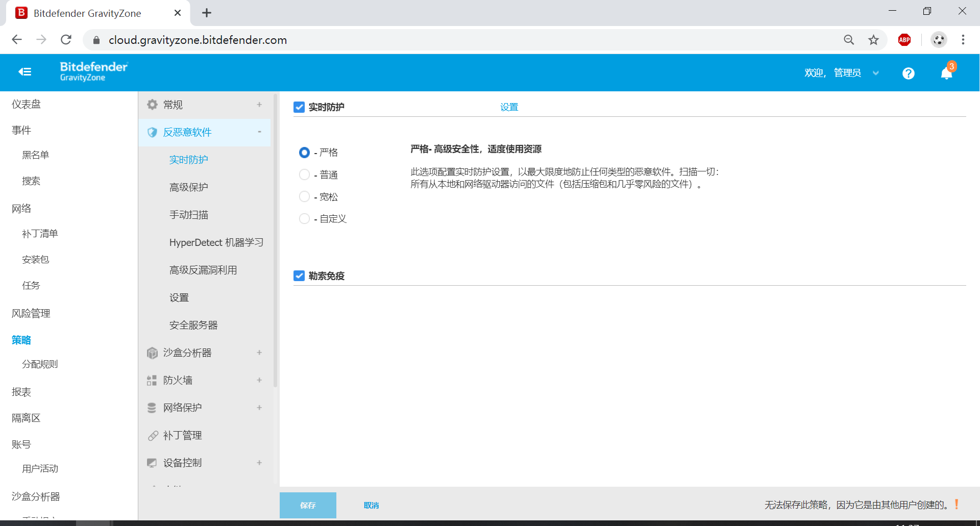This screenshot has width=980, height=526.
Task: Click the 取消 link
Action: pos(371,506)
